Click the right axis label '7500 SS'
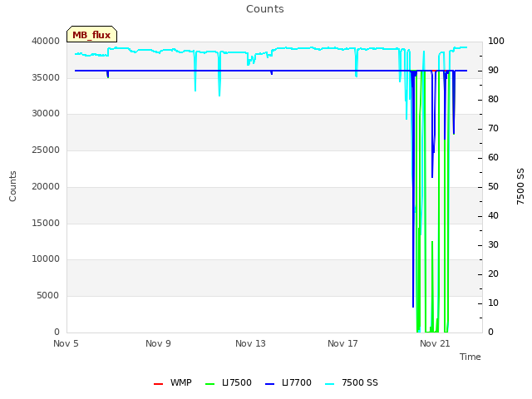This screenshot has height=399, width=532. click(x=520, y=186)
